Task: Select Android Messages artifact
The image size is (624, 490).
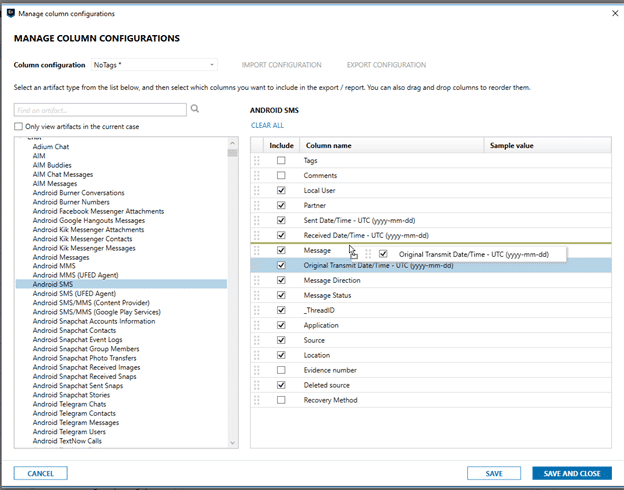Action: 61,257
